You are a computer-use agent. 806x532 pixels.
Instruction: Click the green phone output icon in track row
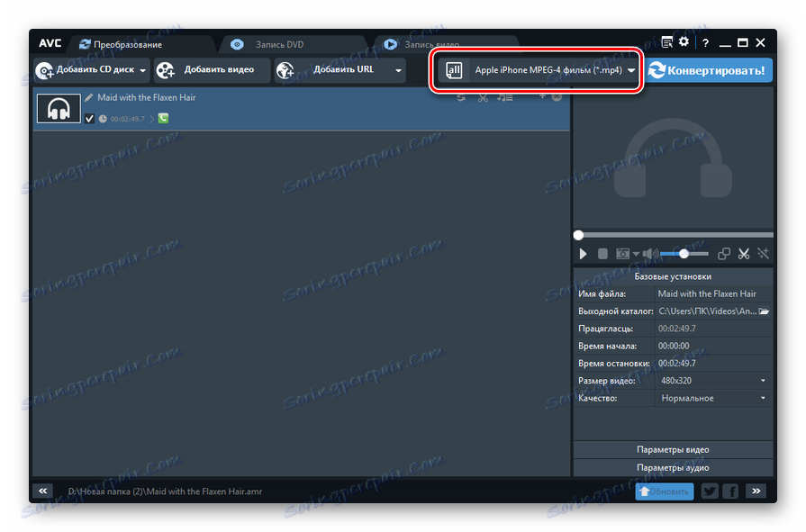pyautogui.click(x=163, y=119)
